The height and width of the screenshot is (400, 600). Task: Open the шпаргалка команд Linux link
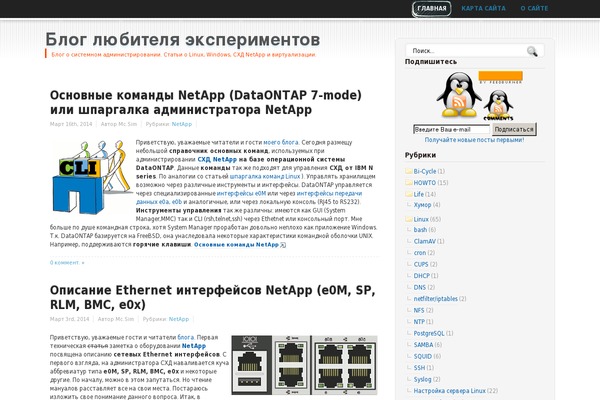(x=265, y=176)
